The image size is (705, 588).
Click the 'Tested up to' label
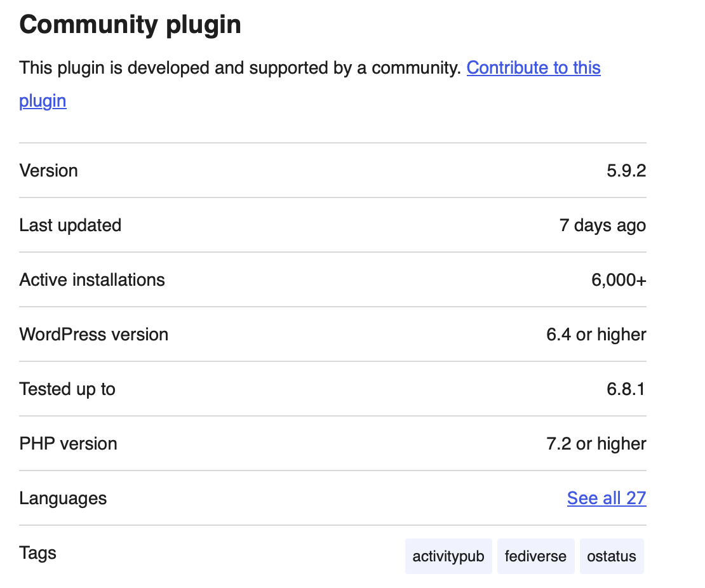[67, 389]
